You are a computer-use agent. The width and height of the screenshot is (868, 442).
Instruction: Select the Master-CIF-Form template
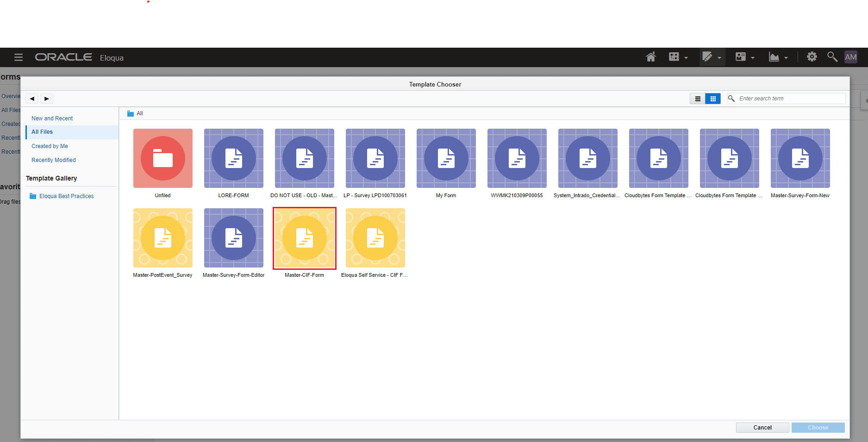pos(305,238)
